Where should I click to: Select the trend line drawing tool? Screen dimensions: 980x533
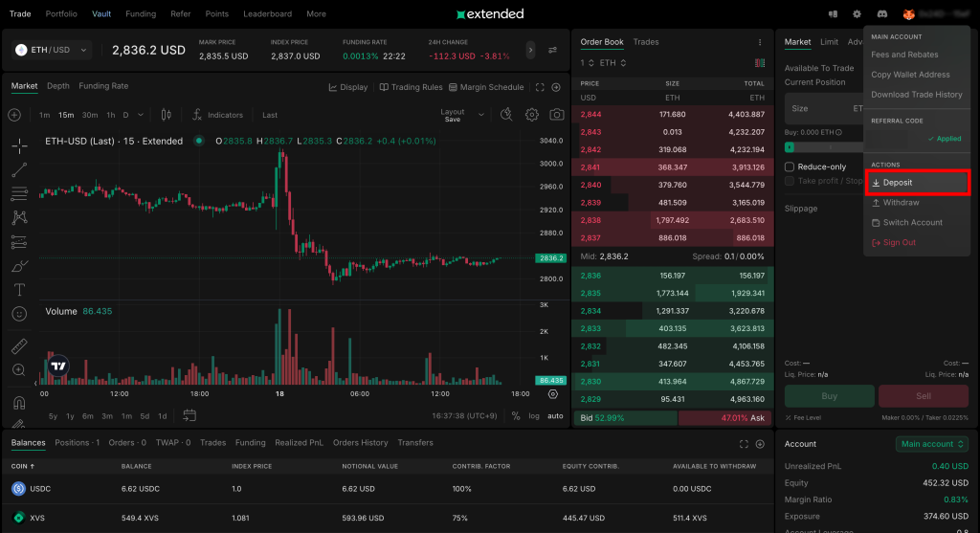(19, 170)
